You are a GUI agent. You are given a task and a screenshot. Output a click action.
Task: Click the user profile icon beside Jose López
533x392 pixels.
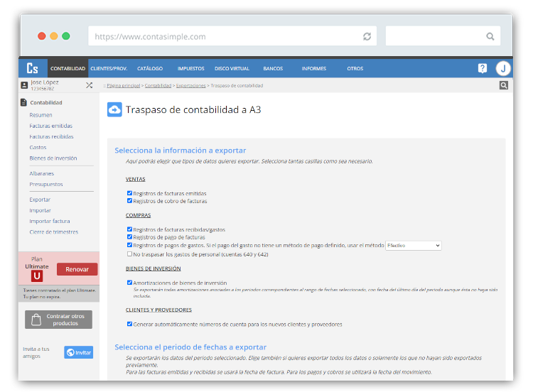(x=24, y=85)
